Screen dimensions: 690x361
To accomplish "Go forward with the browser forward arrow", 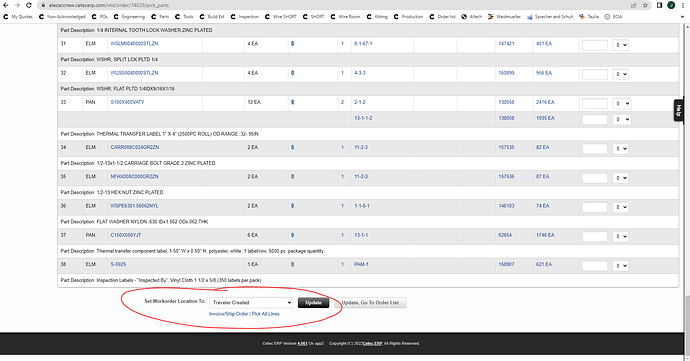I will tap(17, 5).
